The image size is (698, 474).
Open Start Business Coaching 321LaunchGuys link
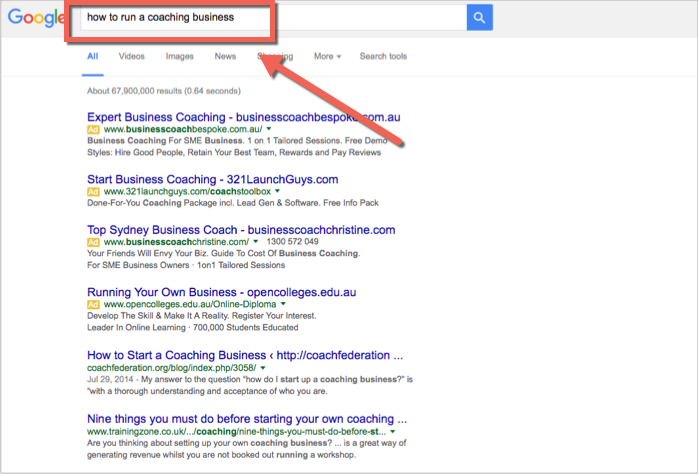213,179
